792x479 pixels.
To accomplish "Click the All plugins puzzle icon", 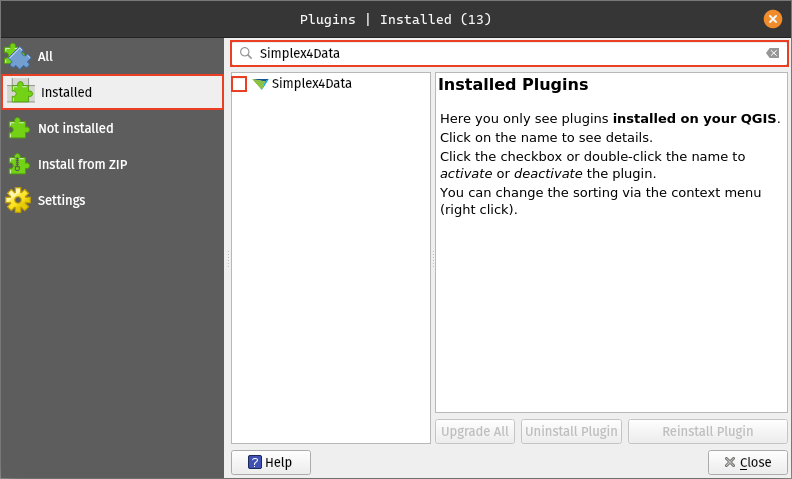I will coord(18,56).
